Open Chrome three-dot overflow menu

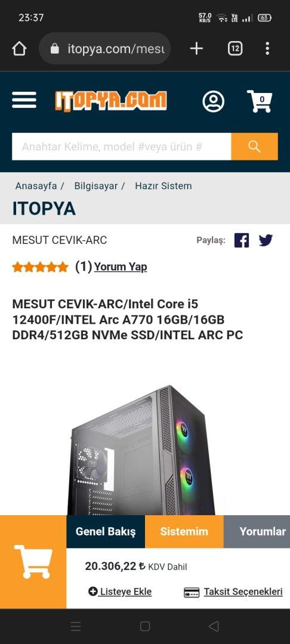tap(267, 49)
